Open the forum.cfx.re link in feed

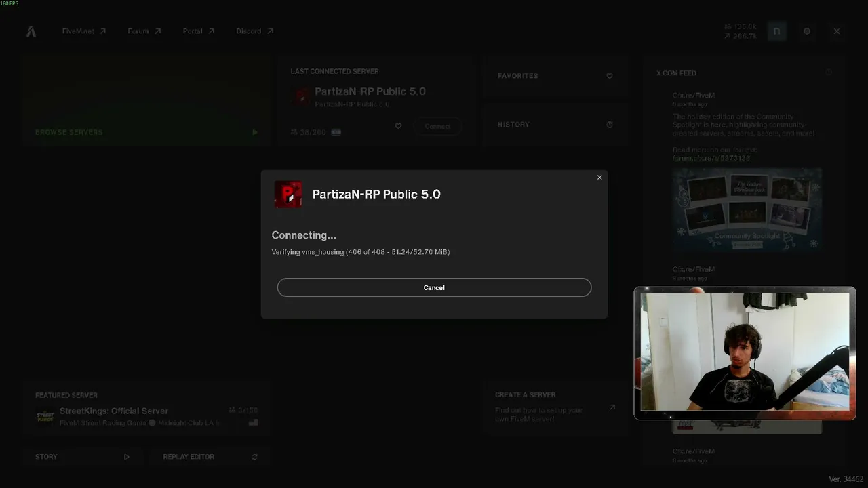(x=711, y=158)
